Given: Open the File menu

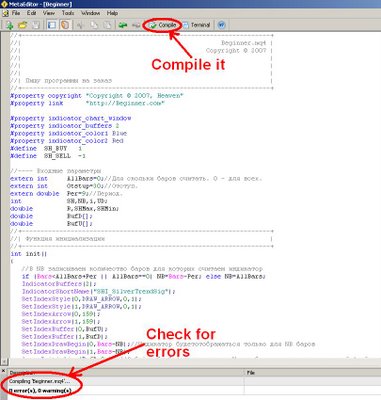Looking at the screenshot, I should click(x=16, y=13).
